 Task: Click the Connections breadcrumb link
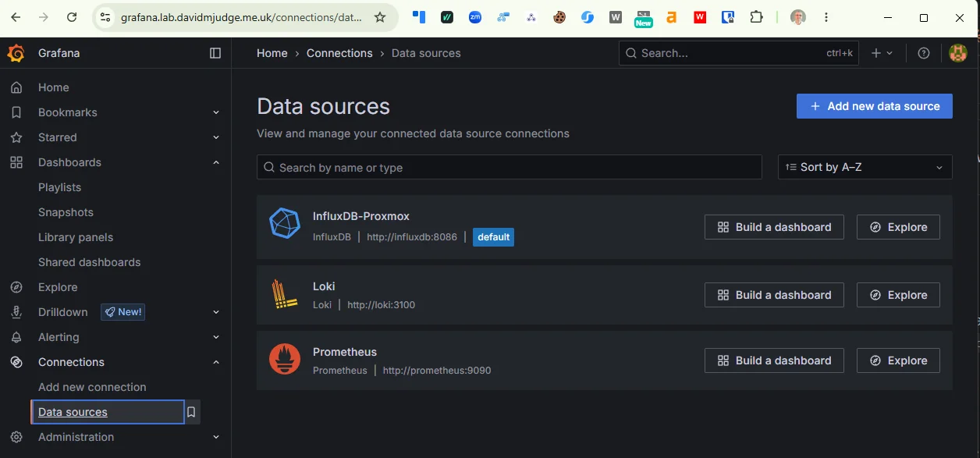tap(339, 53)
